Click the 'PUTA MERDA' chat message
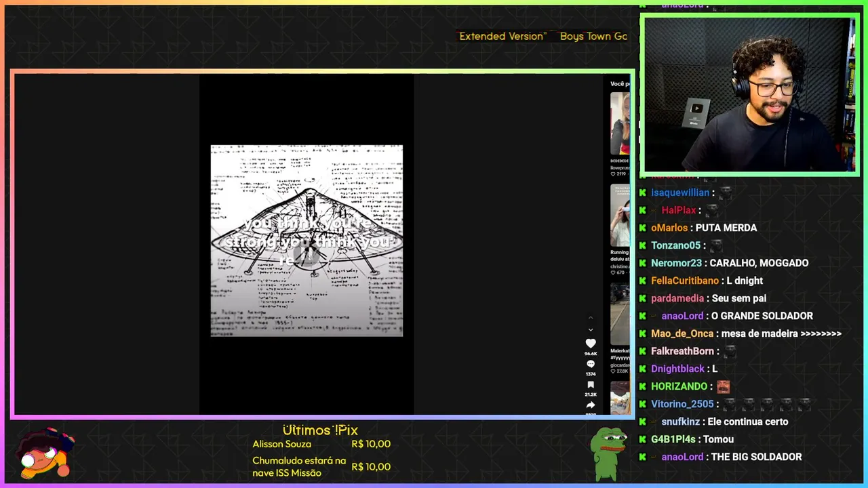 coord(726,228)
